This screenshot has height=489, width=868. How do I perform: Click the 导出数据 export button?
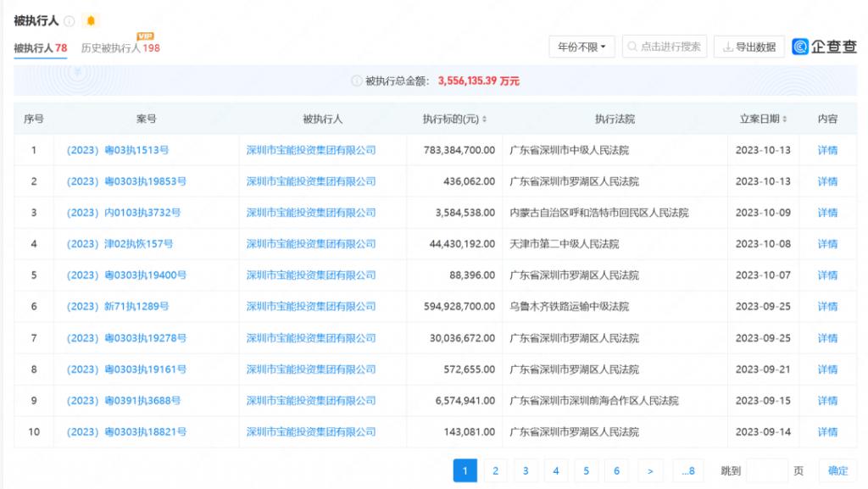click(x=749, y=47)
